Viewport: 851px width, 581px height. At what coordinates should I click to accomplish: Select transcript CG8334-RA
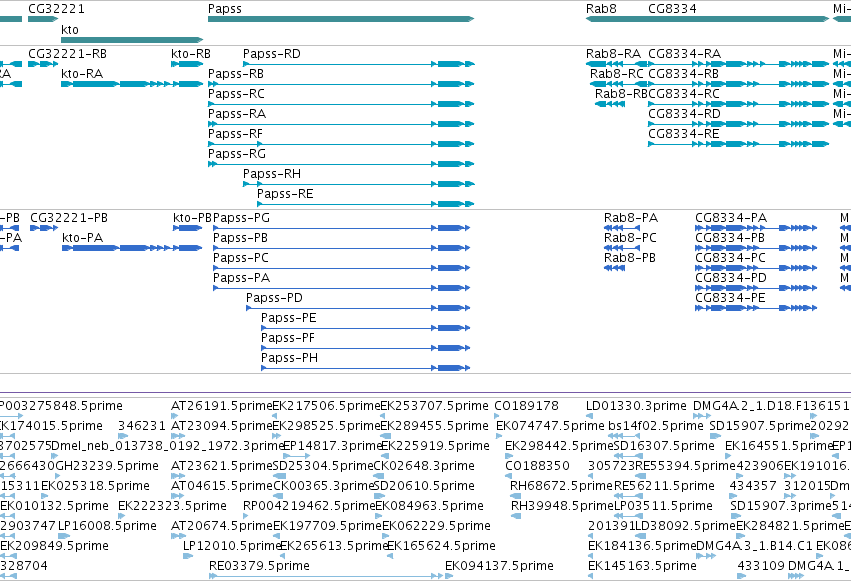[739, 64]
